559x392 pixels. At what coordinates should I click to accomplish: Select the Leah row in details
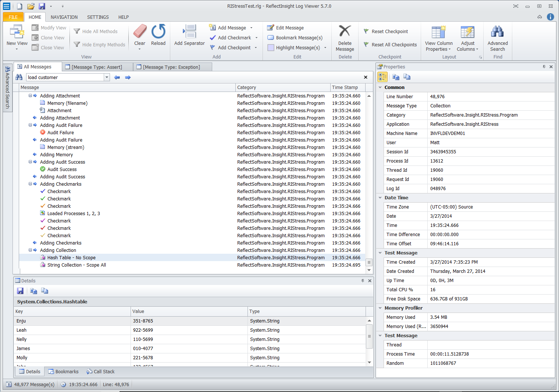[x=190, y=330]
